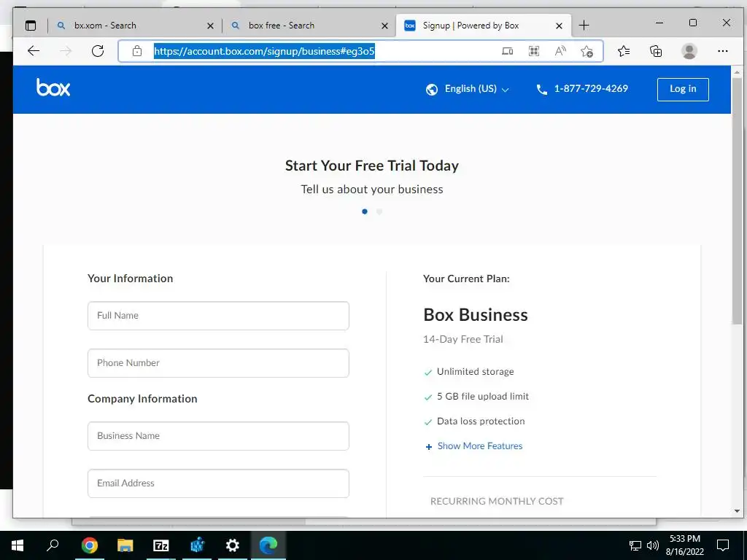The image size is (747, 560).
Task: Click the 'Unlimited storage' feature text
Action: 476,372
